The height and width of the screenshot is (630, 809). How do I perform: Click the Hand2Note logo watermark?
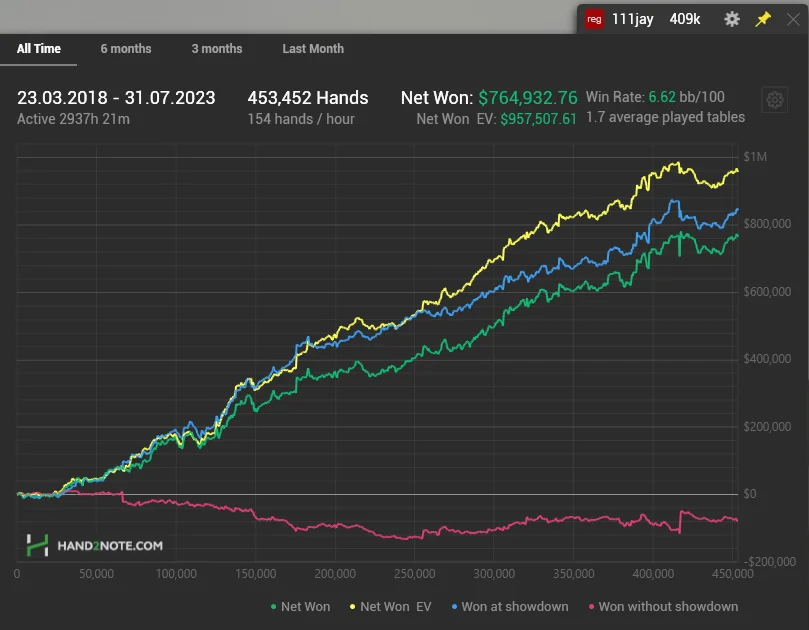tap(94, 546)
